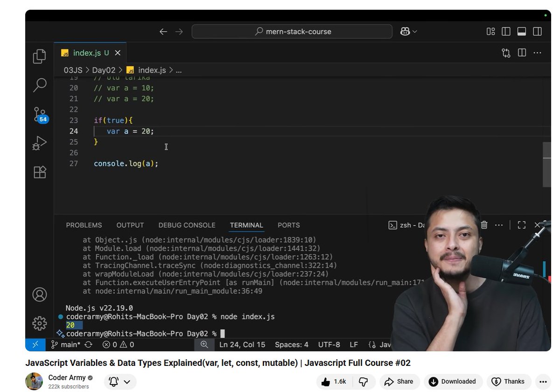The height and width of the screenshot is (392, 560).
Task: Toggle the primary side bar visibility
Action: [x=506, y=31]
